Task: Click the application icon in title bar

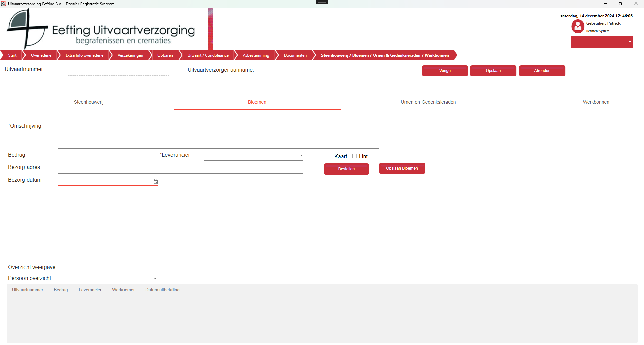Action: (x=3, y=4)
